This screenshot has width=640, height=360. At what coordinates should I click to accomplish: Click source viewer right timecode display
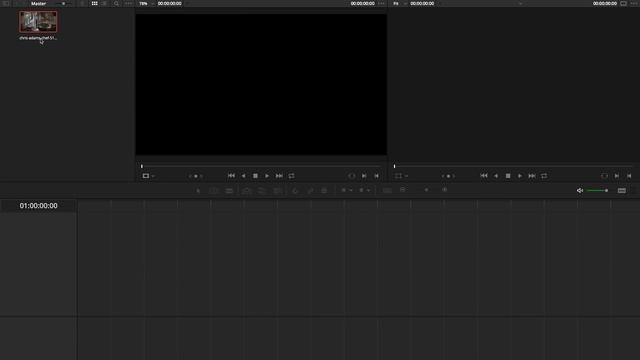[362, 3]
